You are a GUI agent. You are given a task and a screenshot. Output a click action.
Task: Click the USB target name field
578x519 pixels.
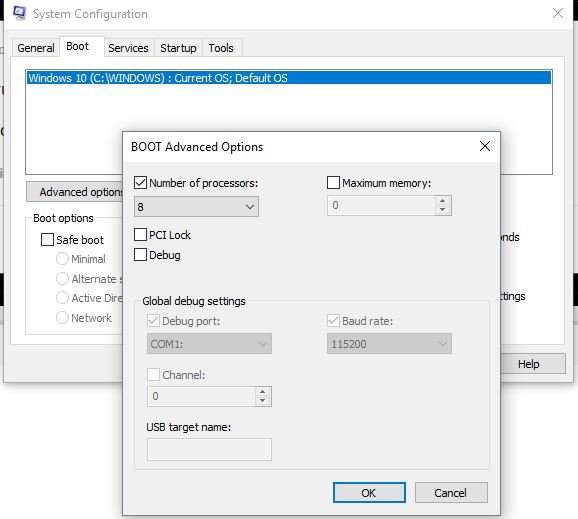point(209,449)
